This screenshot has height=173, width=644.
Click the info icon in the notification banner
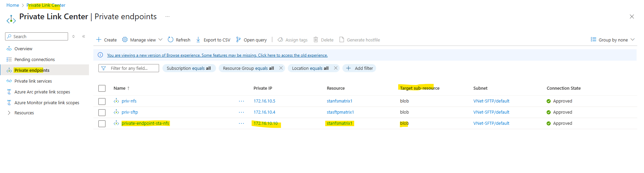100,55
